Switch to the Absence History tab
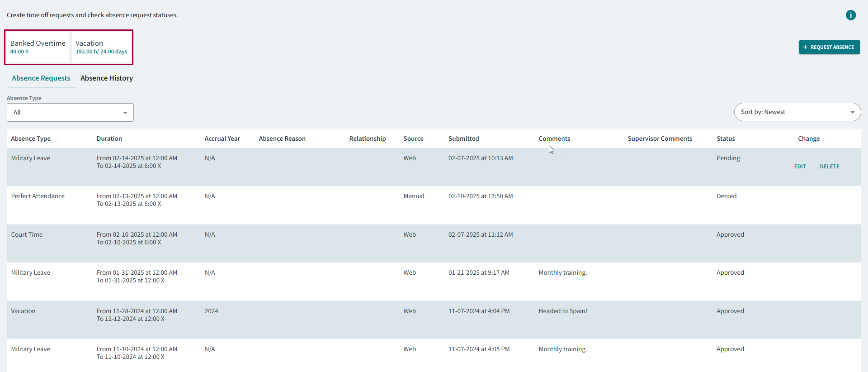 (107, 78)
